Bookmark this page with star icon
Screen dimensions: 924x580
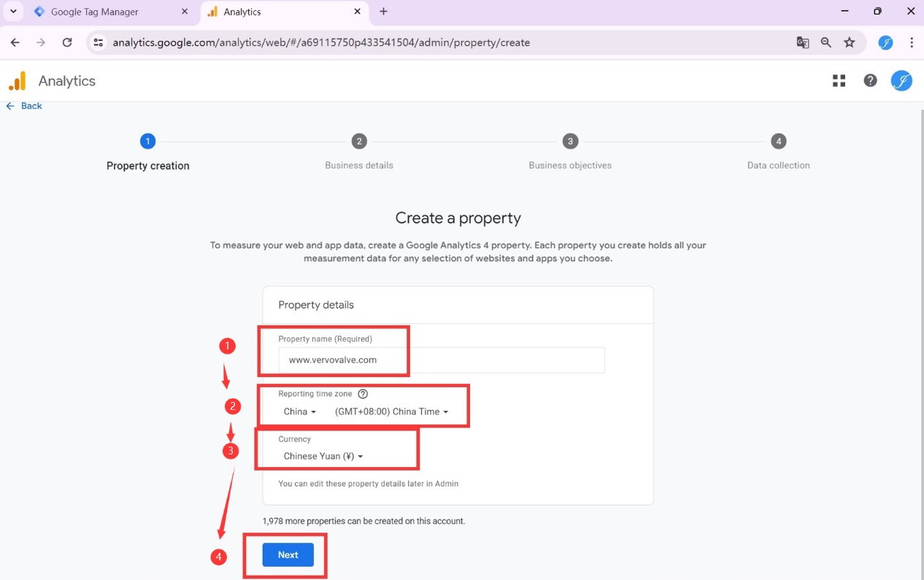click(x=849, y=42)
